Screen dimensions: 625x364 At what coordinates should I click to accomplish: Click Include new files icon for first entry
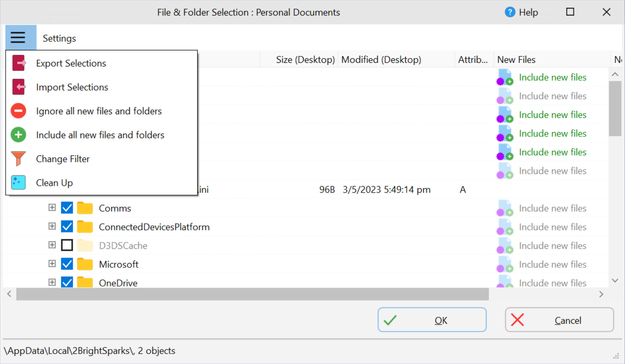tap(504, 77)
